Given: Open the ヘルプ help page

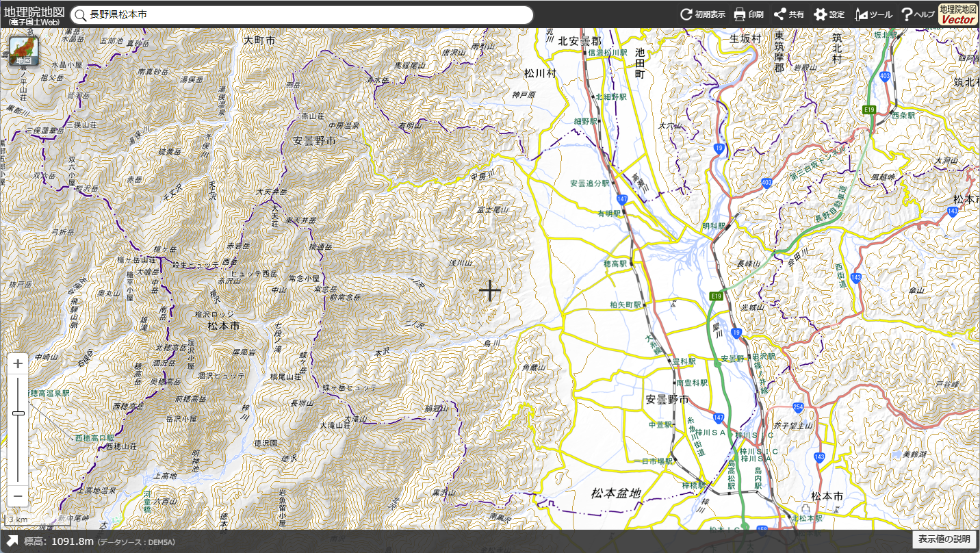Looking at the screenshot, I should (x=918, y=14).
